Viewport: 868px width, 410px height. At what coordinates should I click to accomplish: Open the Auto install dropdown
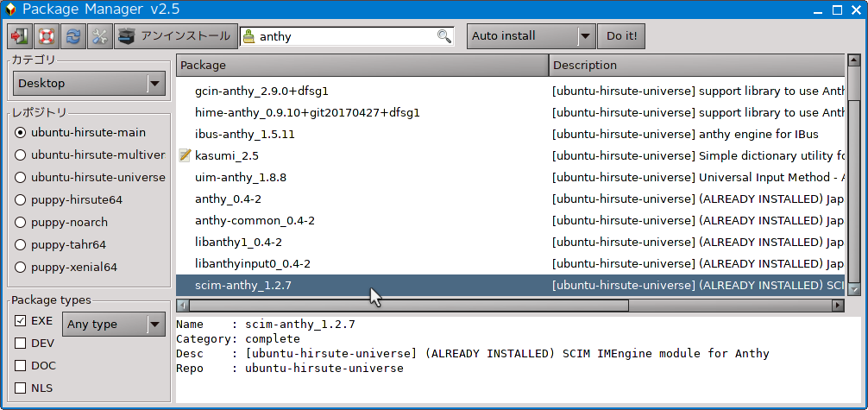pos(531,36)
